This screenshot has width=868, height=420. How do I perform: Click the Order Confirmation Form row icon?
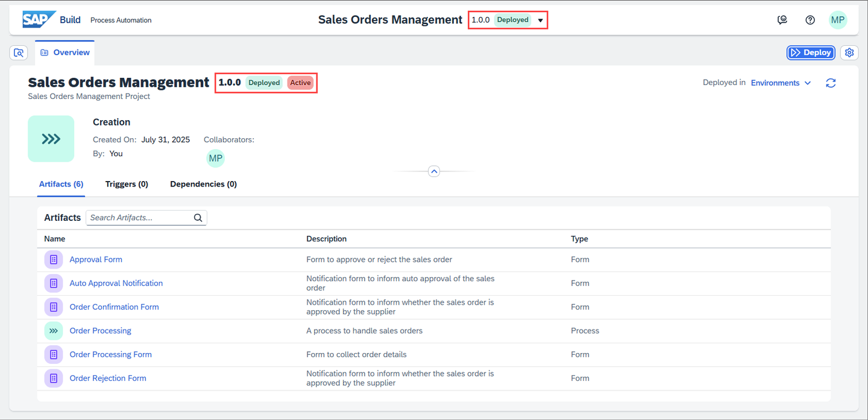pos(54,307)
